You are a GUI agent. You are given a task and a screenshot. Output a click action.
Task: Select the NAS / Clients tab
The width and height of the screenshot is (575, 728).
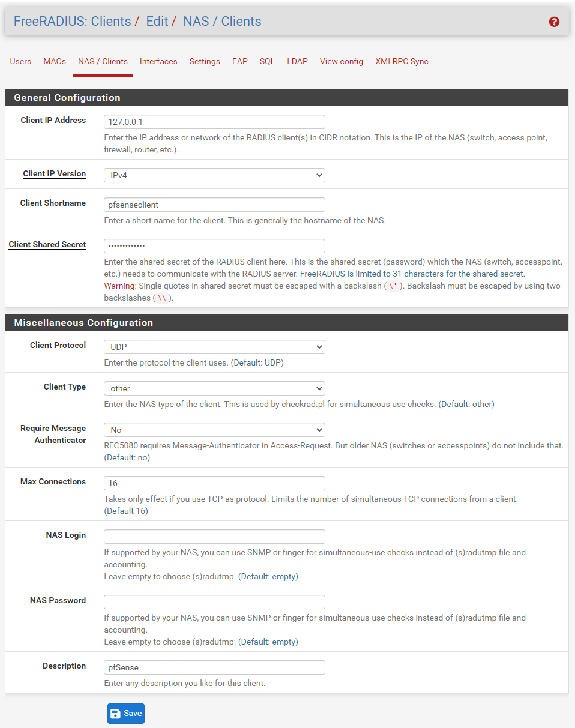103,61
